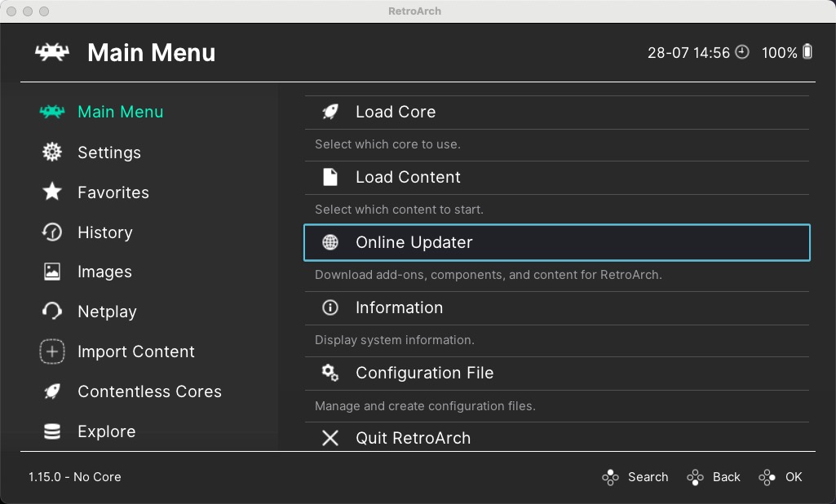
Task: Click the 1.15.0 - No Core status text
Action: click(75, 477)
